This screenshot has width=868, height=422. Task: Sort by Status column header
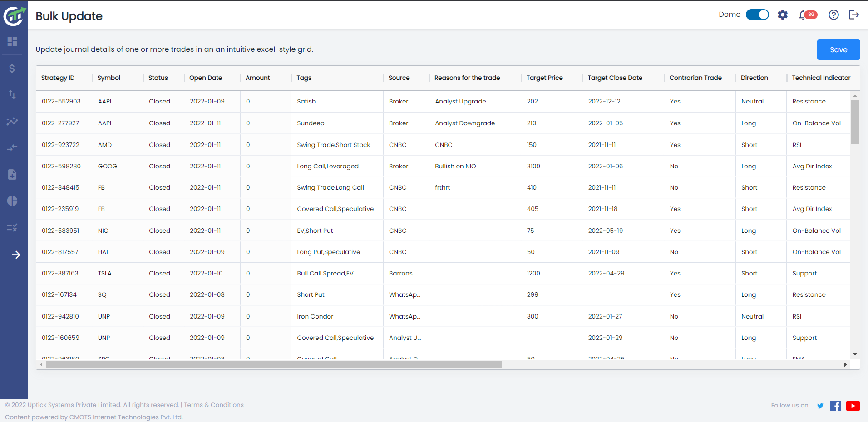pos(158,78)
